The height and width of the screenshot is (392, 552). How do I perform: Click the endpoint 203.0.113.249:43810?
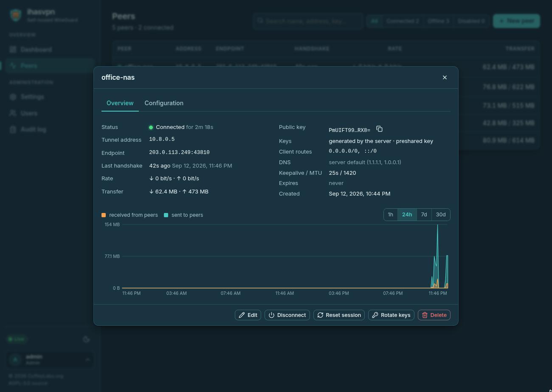[179, 152]
